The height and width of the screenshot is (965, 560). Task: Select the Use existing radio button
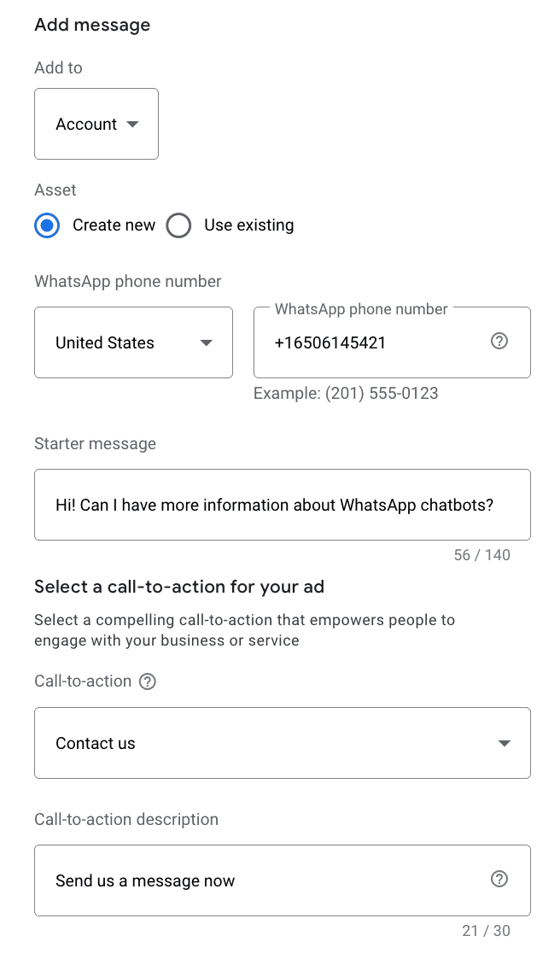pos(178,225)
